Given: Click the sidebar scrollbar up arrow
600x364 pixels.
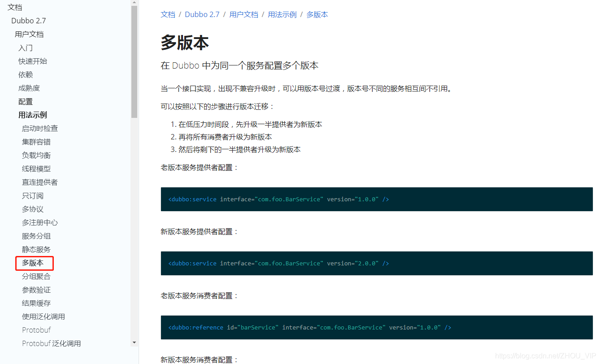Looking at the screenshot, I should pos(134,3).
